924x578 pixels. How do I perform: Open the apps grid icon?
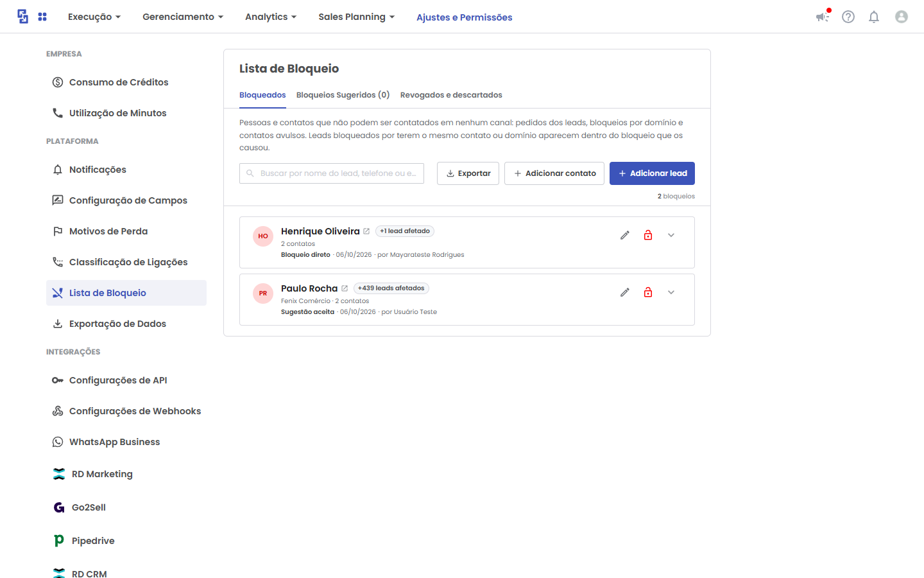(x=42, y=17)
